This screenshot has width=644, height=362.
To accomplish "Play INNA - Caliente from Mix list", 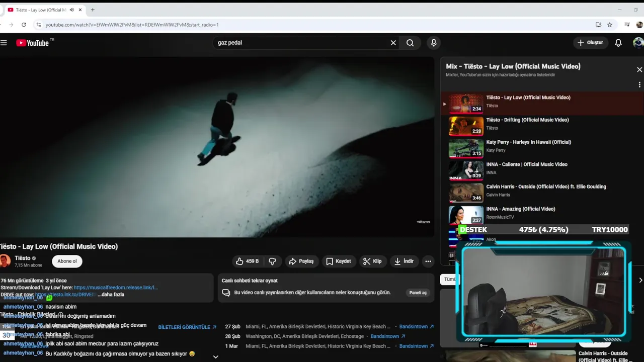I will (542, 170).
